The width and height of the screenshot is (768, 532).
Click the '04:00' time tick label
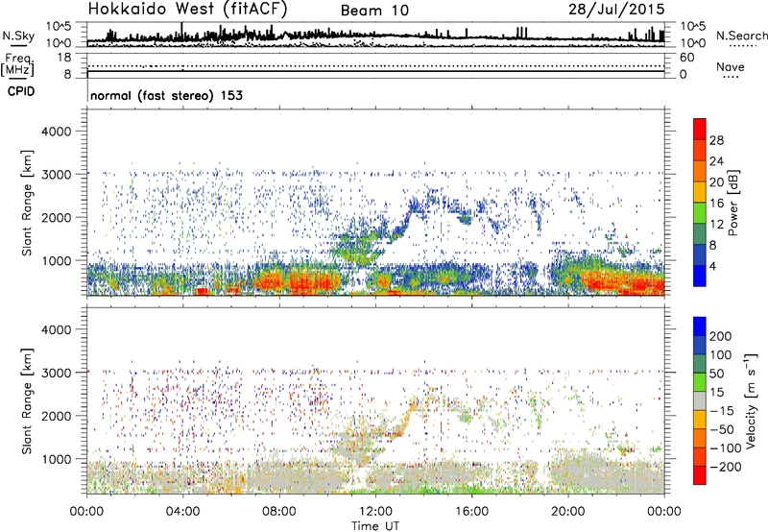tap(182, 512)
